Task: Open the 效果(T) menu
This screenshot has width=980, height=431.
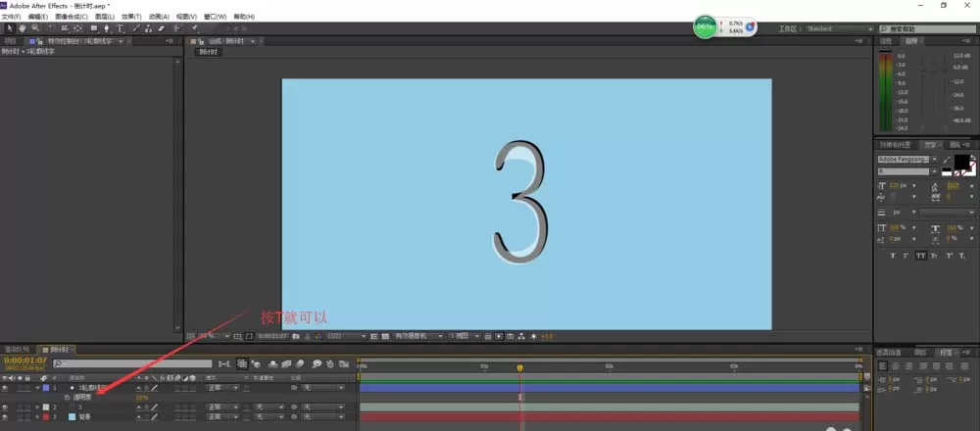Action: (131, 17)
